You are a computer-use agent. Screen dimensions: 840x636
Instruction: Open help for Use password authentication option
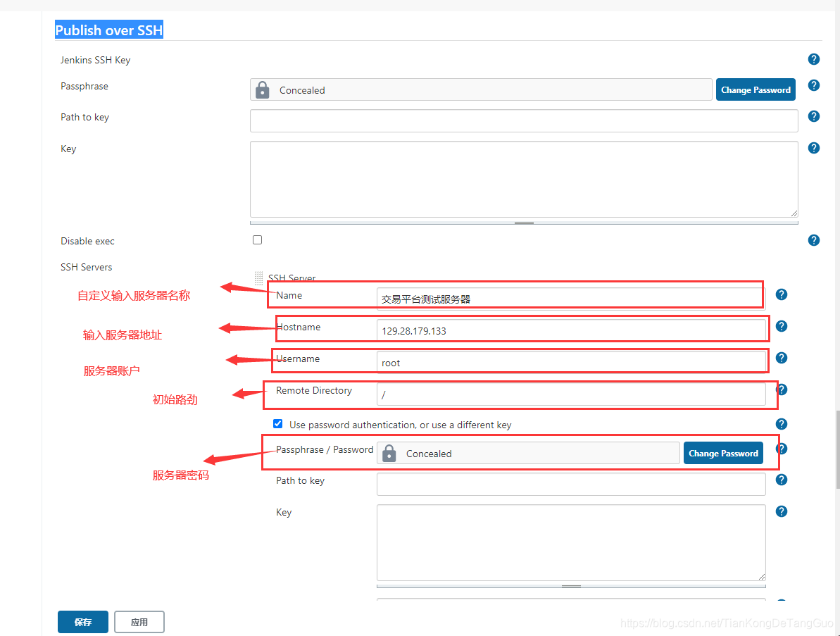click(x=781, y=424)
